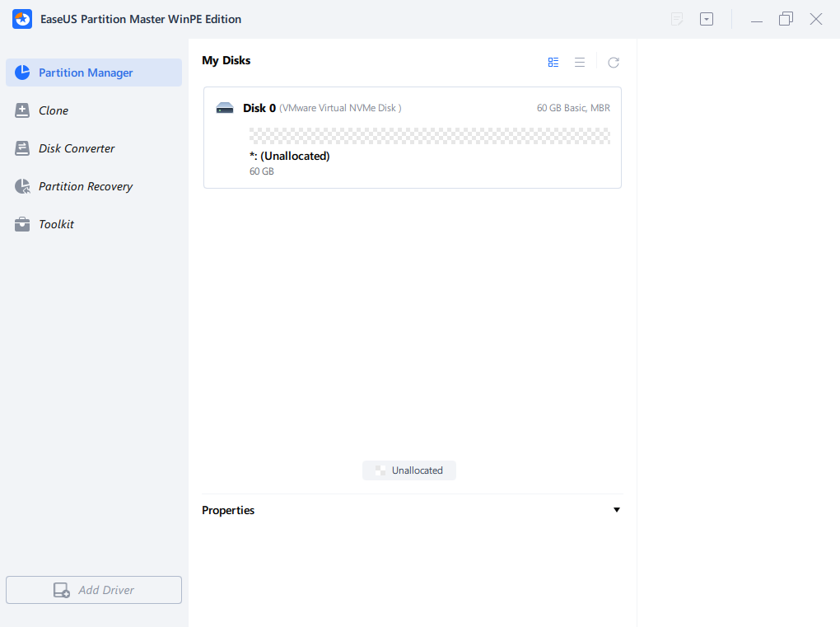840x627 pixels.
Task: Click the Partition Recovery sidebar icon
Action: coord(22,186)
